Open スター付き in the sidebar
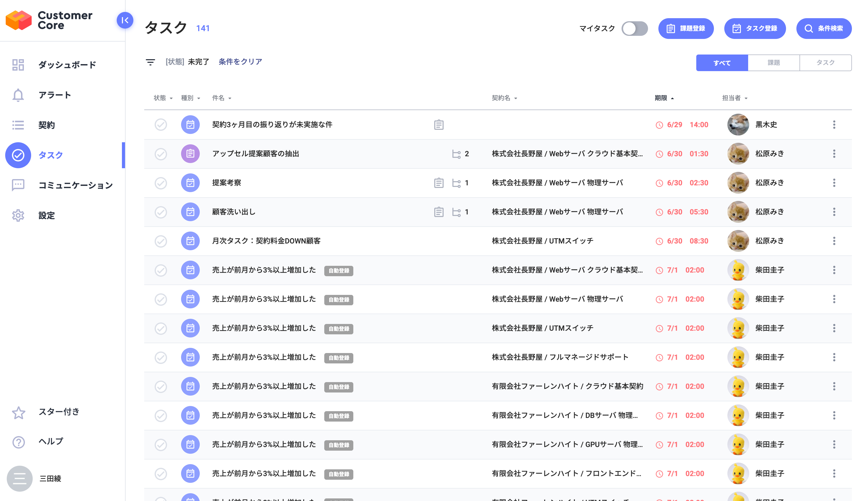This screenshot has width=868, height=501. tap(59, 412)
